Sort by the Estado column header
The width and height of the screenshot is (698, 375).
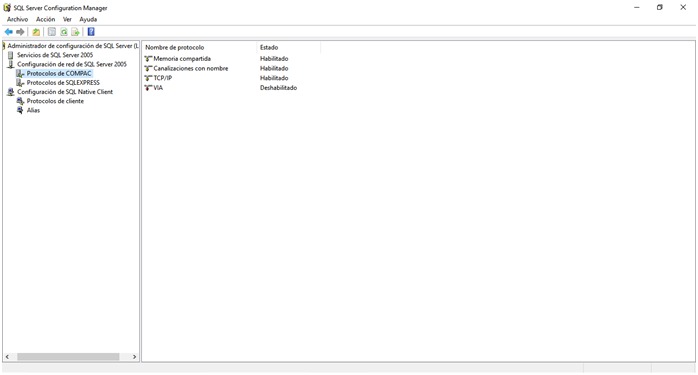(x=288, y=48)
